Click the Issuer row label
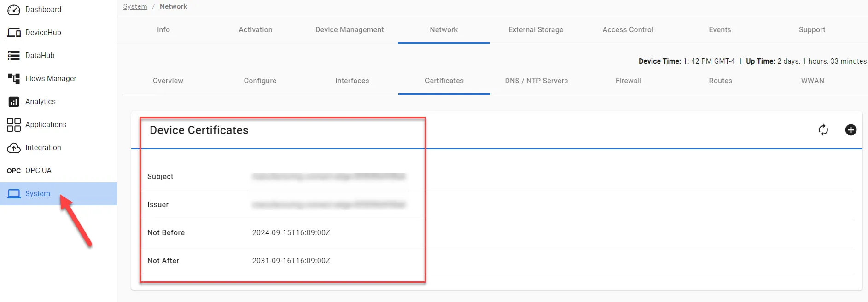The image size is (868, 302). pos(158,205)
